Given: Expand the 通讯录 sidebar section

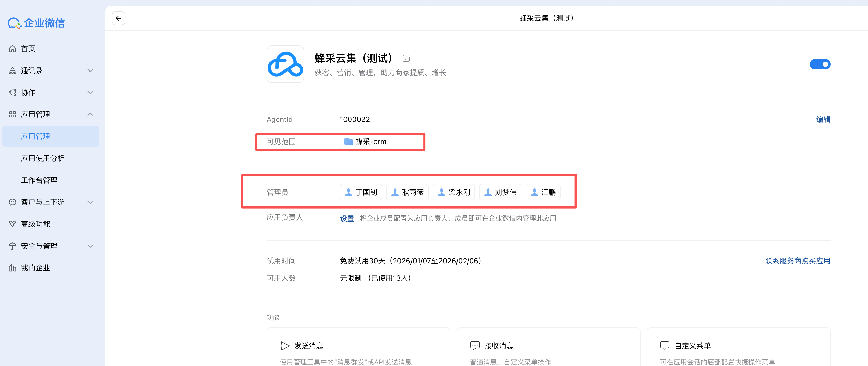Looking at the screenshot, I should pyautogui.click(x=90, y=71).
